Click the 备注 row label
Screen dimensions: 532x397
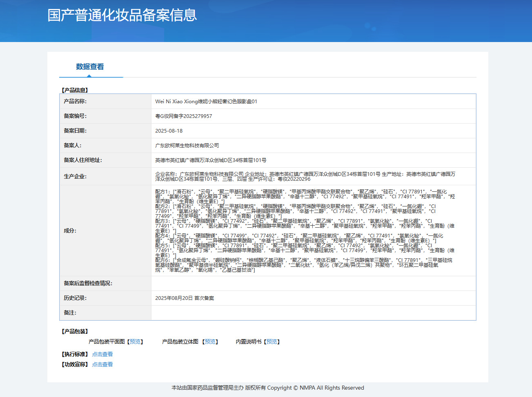pyautogui.click(x=70, y=313)
